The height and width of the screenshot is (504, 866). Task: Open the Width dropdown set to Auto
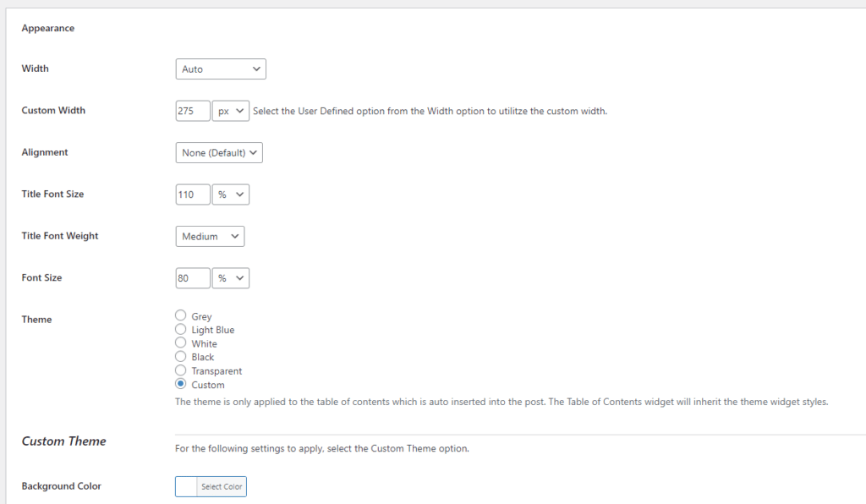click(x=221, y=69)
